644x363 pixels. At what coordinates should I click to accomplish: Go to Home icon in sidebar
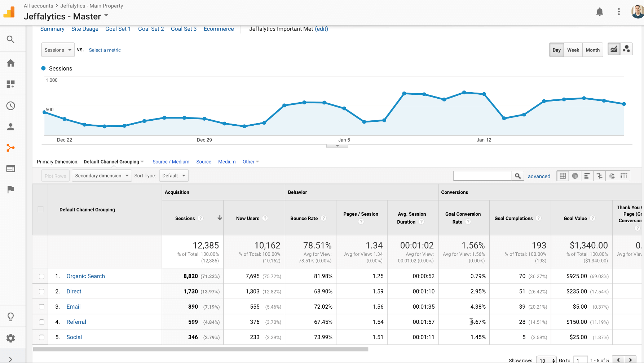pyautogui.click(x=10, y=63)
